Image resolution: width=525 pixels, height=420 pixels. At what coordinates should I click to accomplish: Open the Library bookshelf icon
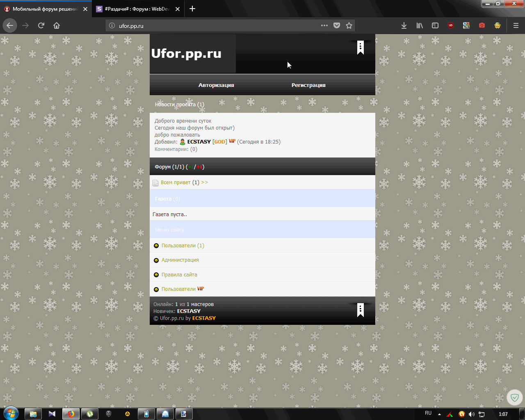[420, 25]
